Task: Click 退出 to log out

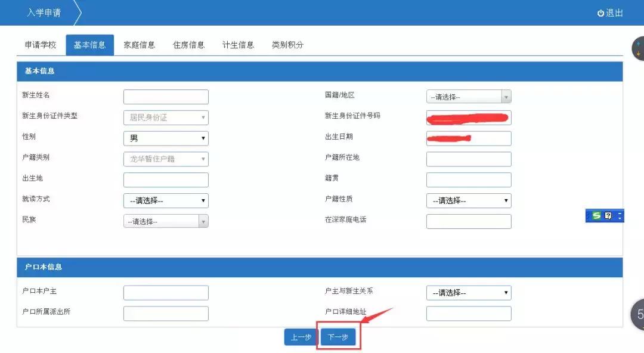Action: (x=614, y=14)
